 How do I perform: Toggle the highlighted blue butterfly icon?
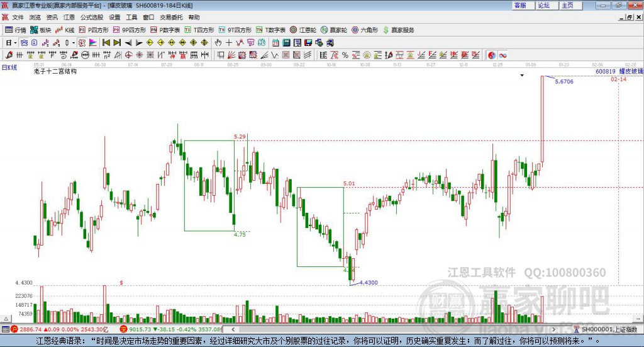tap(25, 43)
